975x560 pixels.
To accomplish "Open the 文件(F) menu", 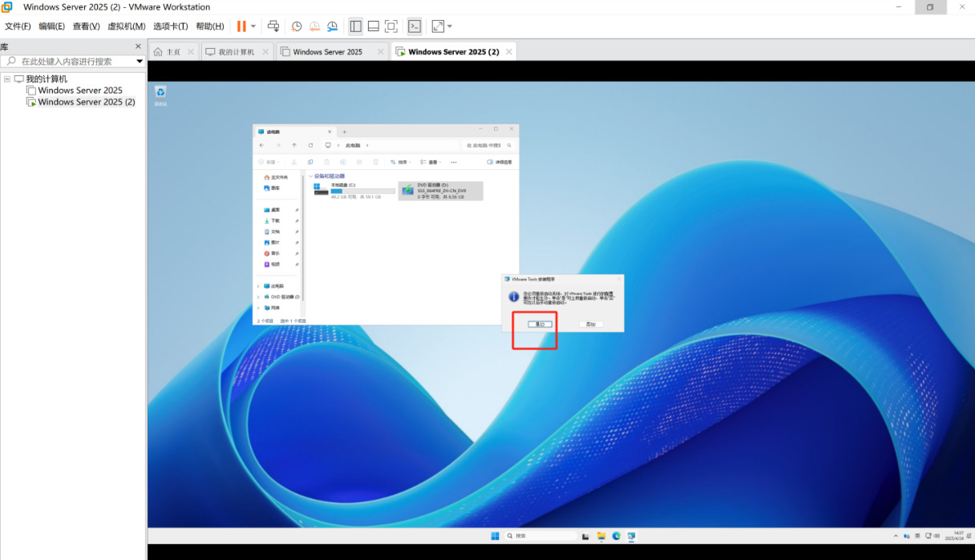I will coord(18,26).
